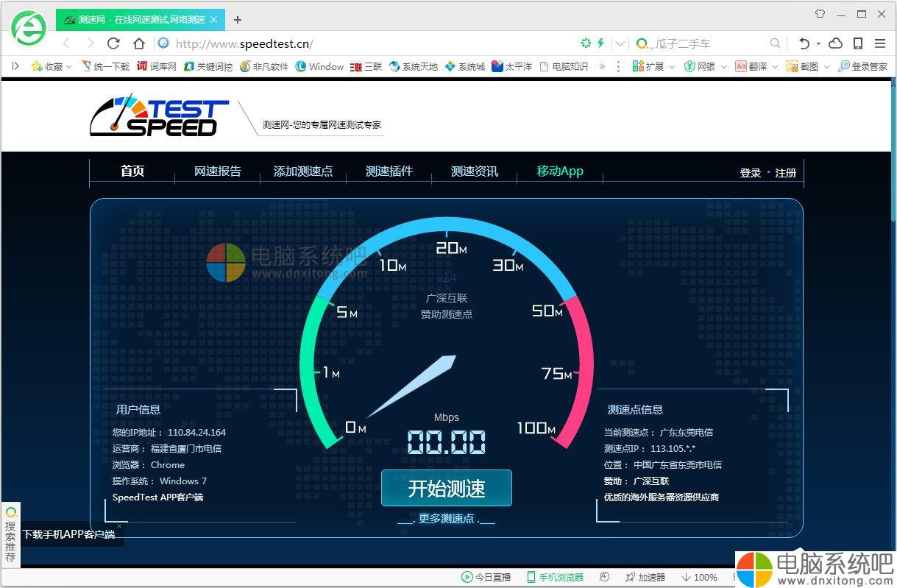Click the 手机浏览器 status bar item

point(555,578)
